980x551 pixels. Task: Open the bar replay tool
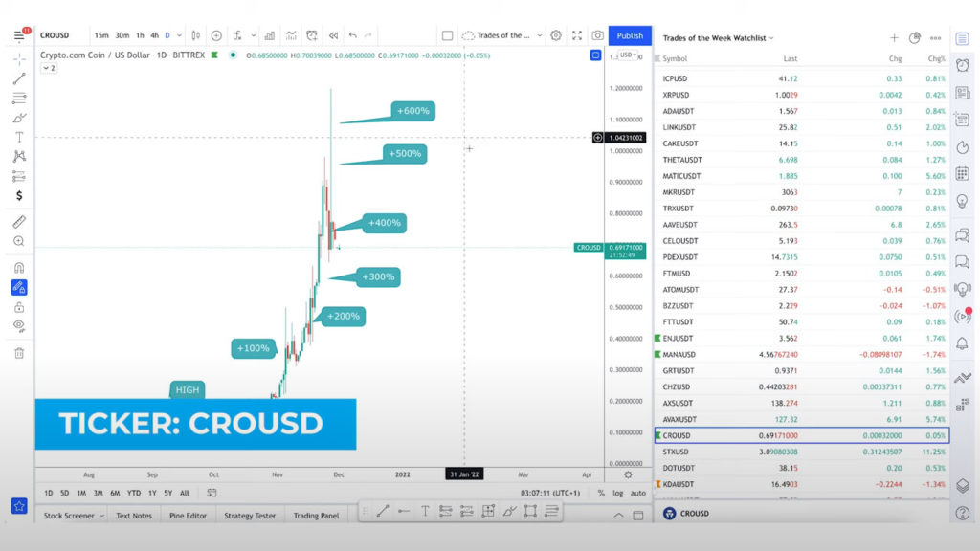pos(334,35)
